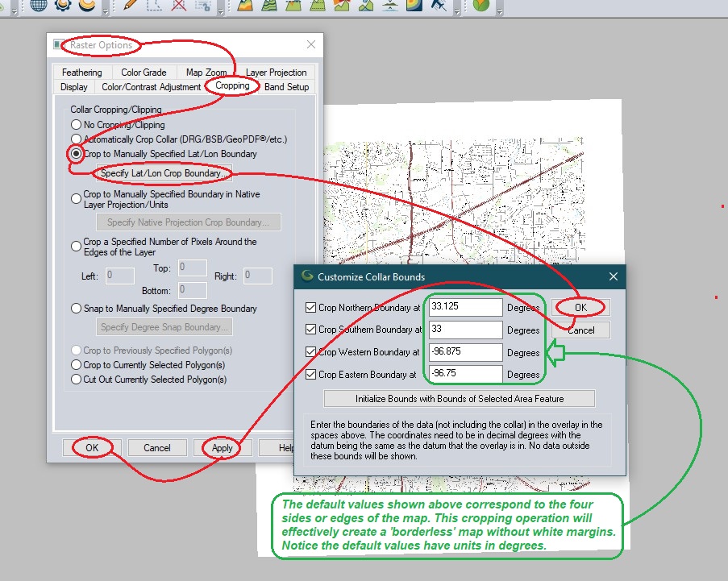
Task: Open the Band Setup tab
Action: click(286, 86)
